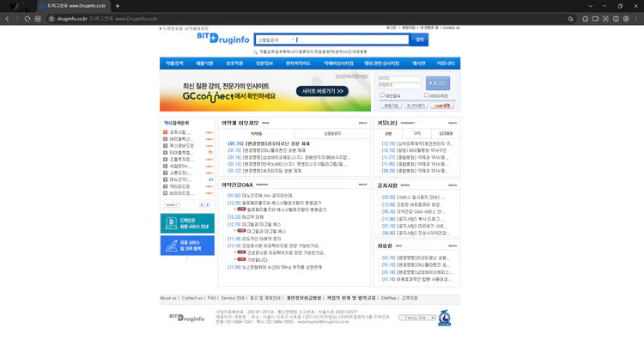Select 임대매매 tab in community panel

click(x=446, y=133)
